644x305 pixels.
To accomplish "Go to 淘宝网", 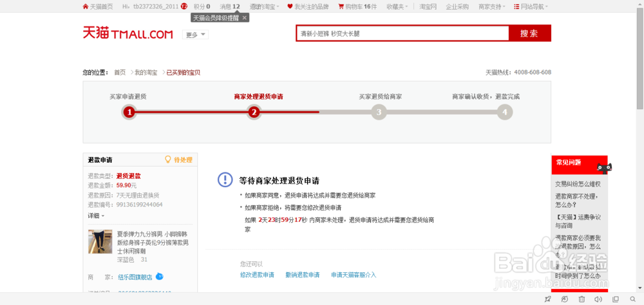I will click(428, 6).
